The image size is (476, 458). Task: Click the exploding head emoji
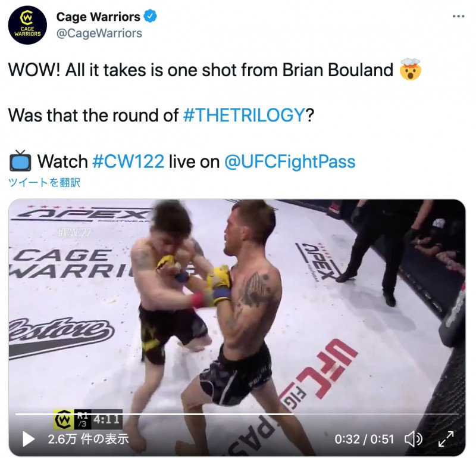coord(411,69)
